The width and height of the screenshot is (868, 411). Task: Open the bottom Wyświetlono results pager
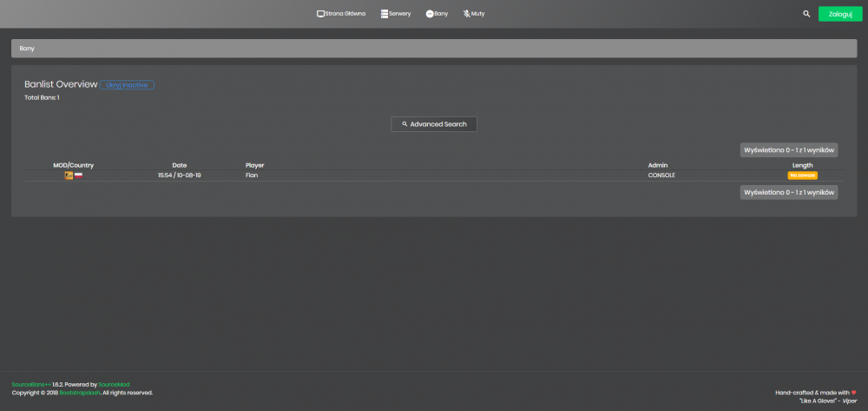pos(789,192)
